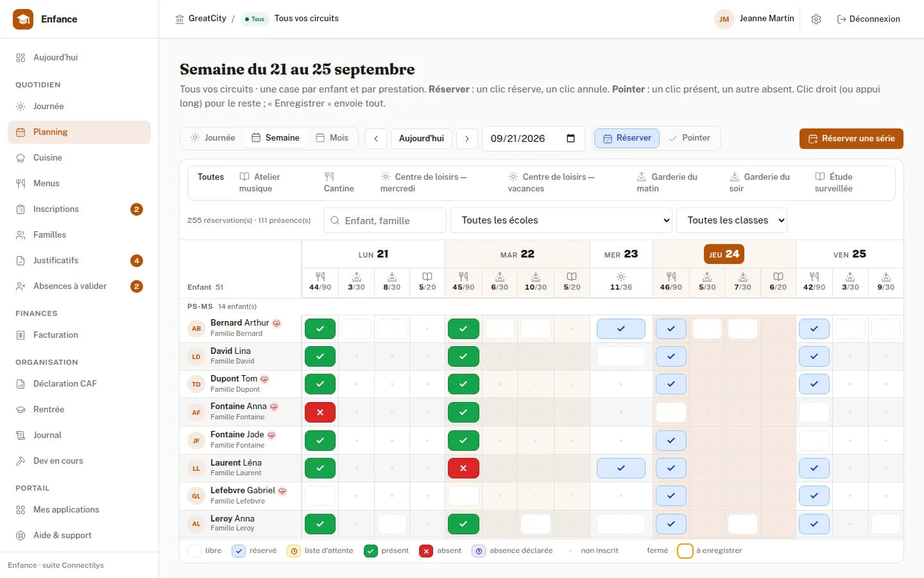The height and width of the screenshot is (578, 924).
Task: Click the heart icon next to Lefebvre Gabriel
Action: coord(282,491)
